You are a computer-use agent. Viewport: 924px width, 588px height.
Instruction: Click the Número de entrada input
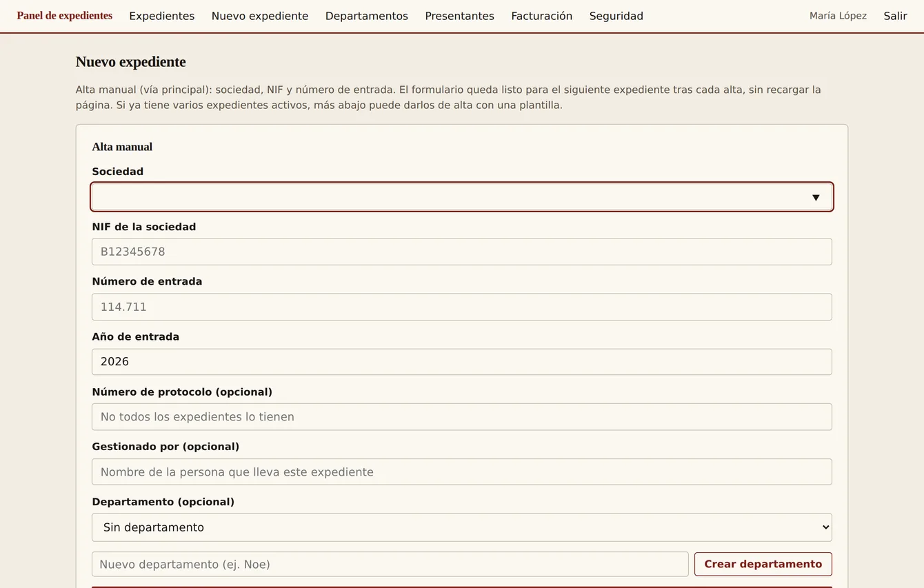[x=461, y=307]
